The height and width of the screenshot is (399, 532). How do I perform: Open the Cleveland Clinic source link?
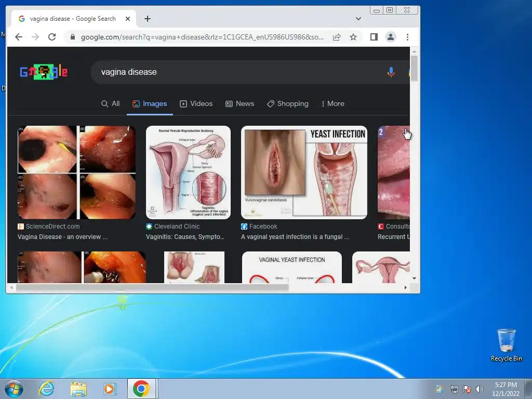click(x=177, y=227)
